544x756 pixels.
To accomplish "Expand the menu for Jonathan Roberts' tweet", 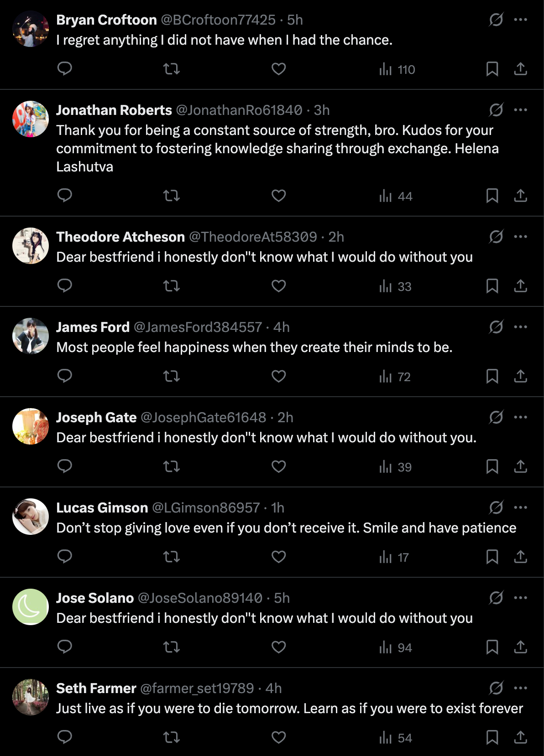I will (x=521, y=110).
